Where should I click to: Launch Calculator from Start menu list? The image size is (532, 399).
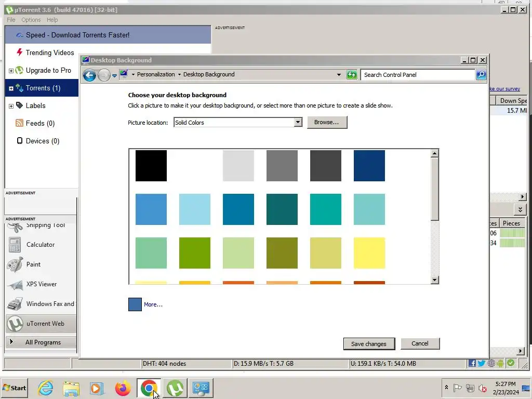coord(41,245)
